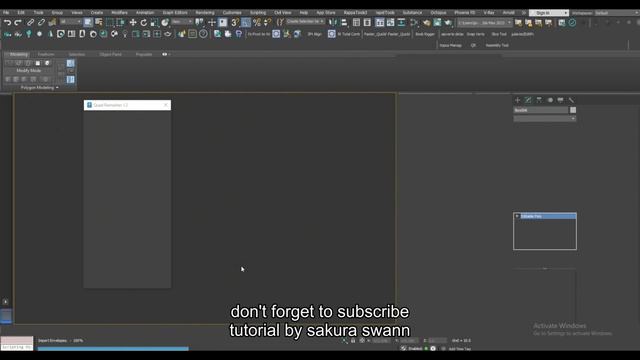Image resolution: width=640 pixels, height=360 pixels.
Task: Click the Align tool icon
Action: pyautogui.click(x=344, y=22)
